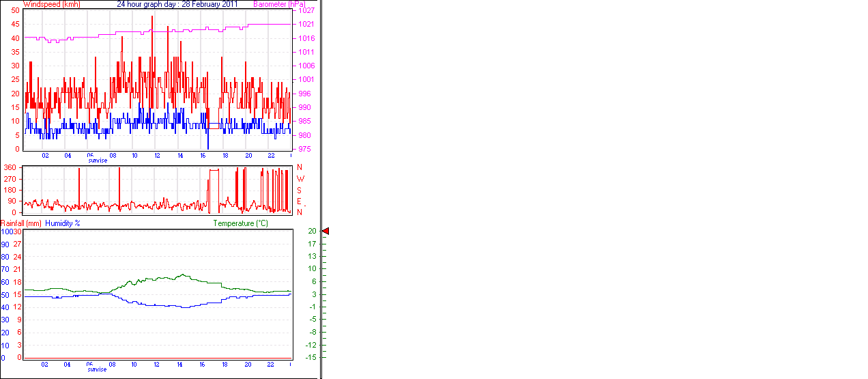Click the '1027' barometer scale value
The image size is (868, 379).
click(306, 11)
